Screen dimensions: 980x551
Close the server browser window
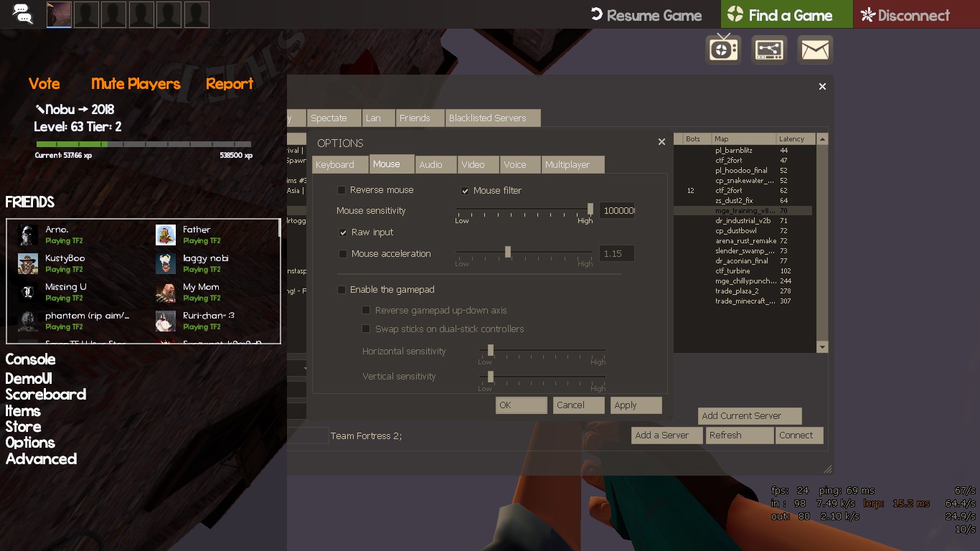pos(822,86)
